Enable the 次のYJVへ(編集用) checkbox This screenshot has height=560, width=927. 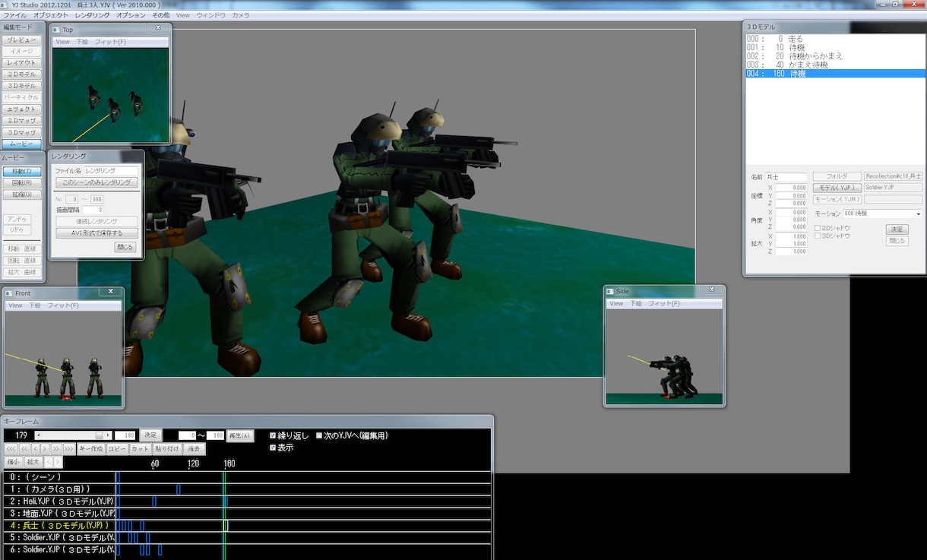pos(319,436)
